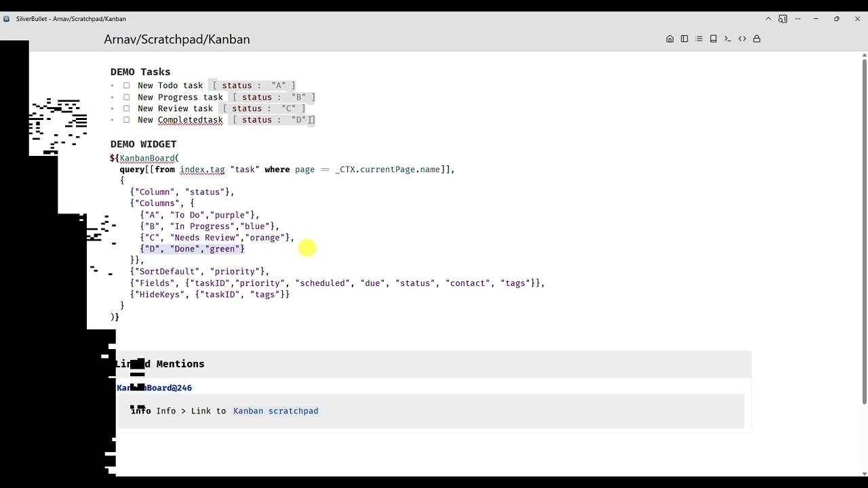Follow the Kanban scratchpad link

tap(275, 411)
